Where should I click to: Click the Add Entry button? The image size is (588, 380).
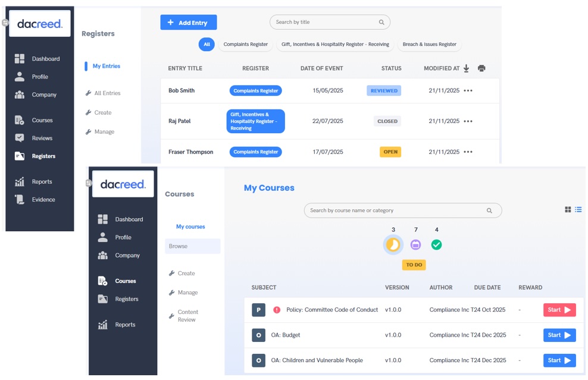click(188, 23)
